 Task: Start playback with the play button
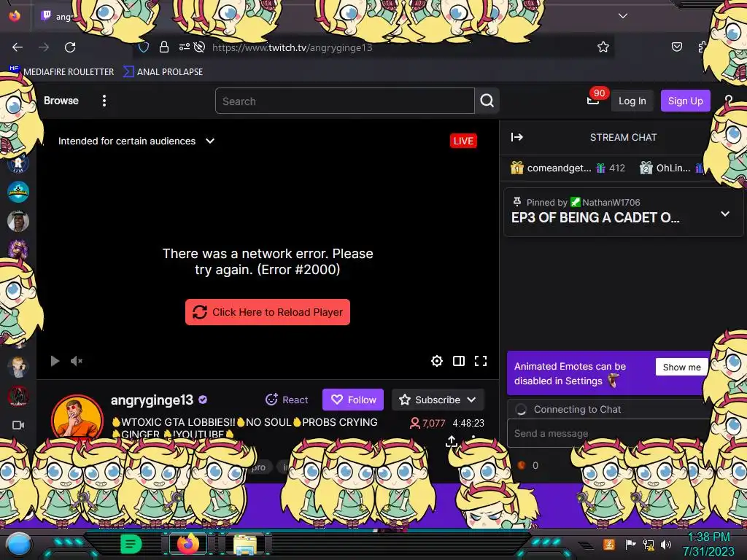(55, 361)
